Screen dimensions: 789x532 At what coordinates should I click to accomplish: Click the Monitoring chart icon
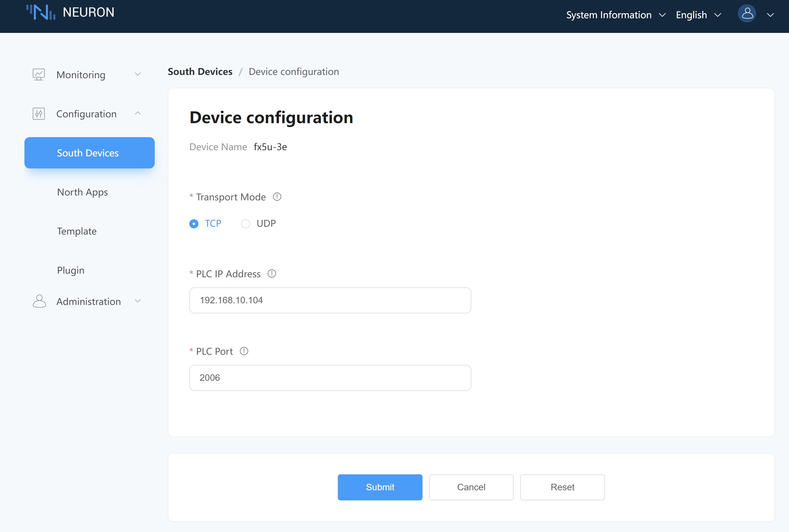pos(39,75)
